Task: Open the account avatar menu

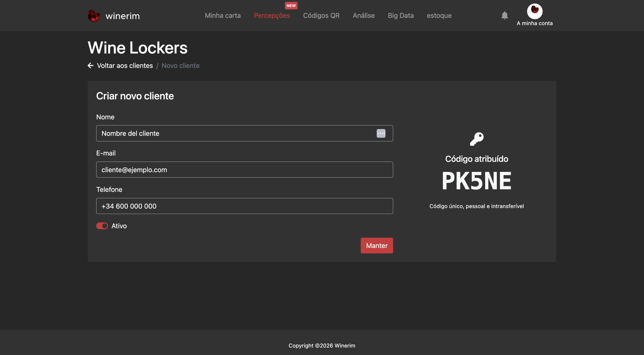Action: click(535, 11)
